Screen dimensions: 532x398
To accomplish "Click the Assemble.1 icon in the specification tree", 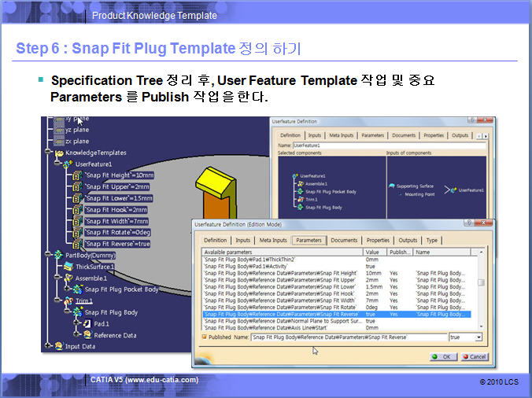I will click(x=68, y=278).
